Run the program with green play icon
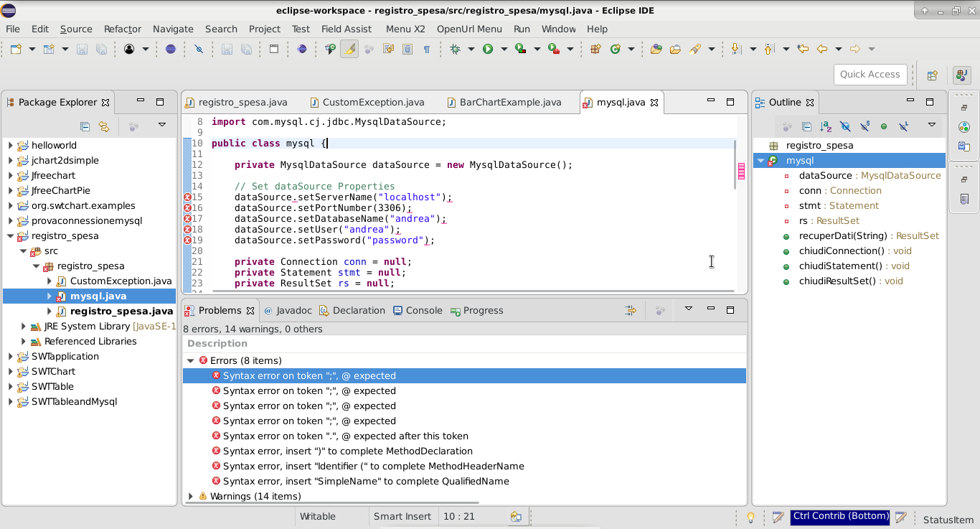 tap(488, 49)
